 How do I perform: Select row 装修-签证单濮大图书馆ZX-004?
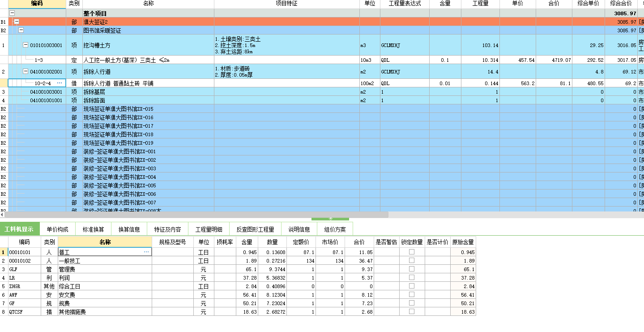322,177
